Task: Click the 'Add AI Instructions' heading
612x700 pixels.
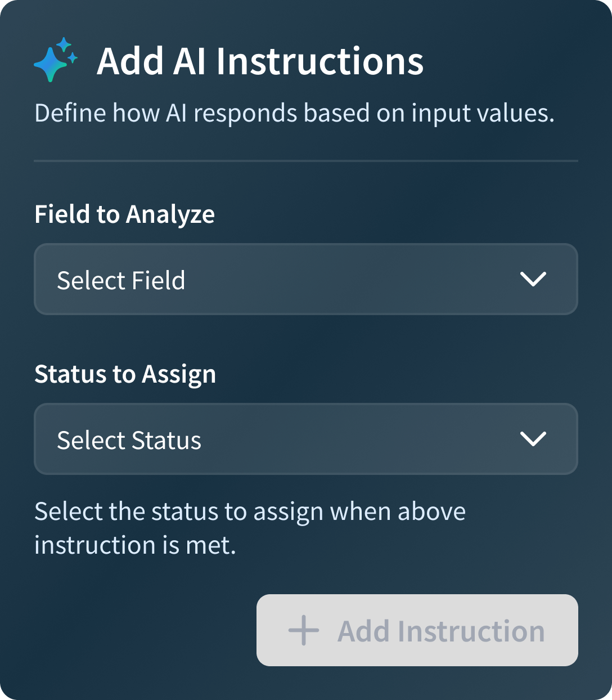Action: [x=260, y=61]
